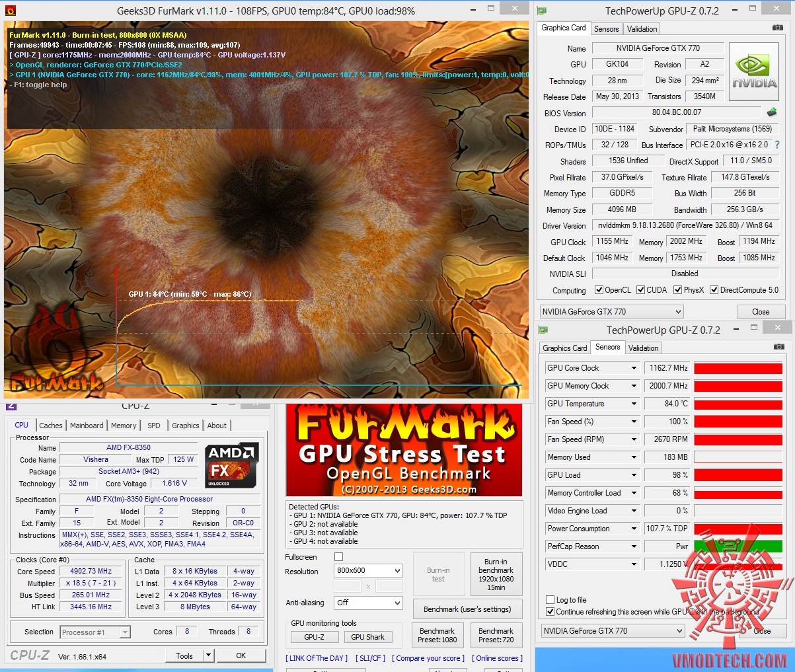795x672 pixels.
Task: Open the GPU Core Clock sensor dropdown
Action: pos(634,368)
